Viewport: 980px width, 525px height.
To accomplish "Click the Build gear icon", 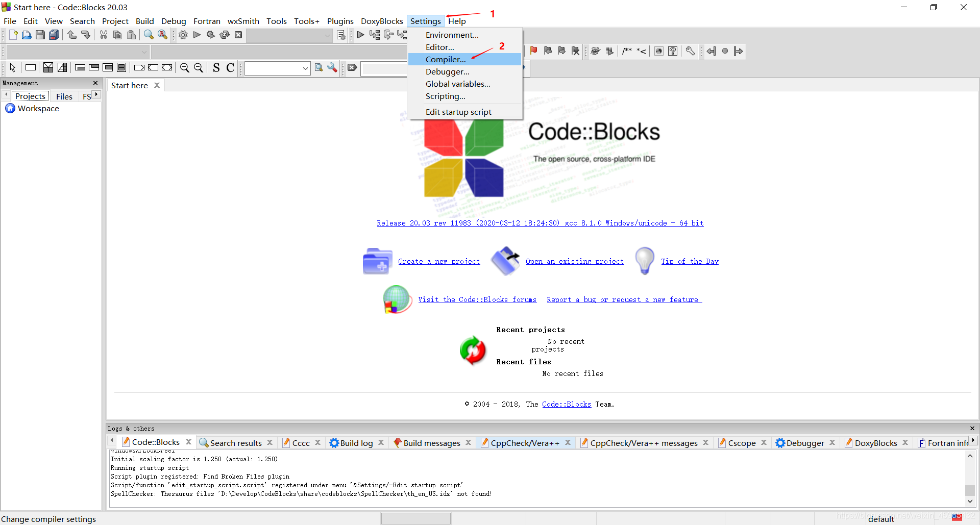I will click(183, 35).
